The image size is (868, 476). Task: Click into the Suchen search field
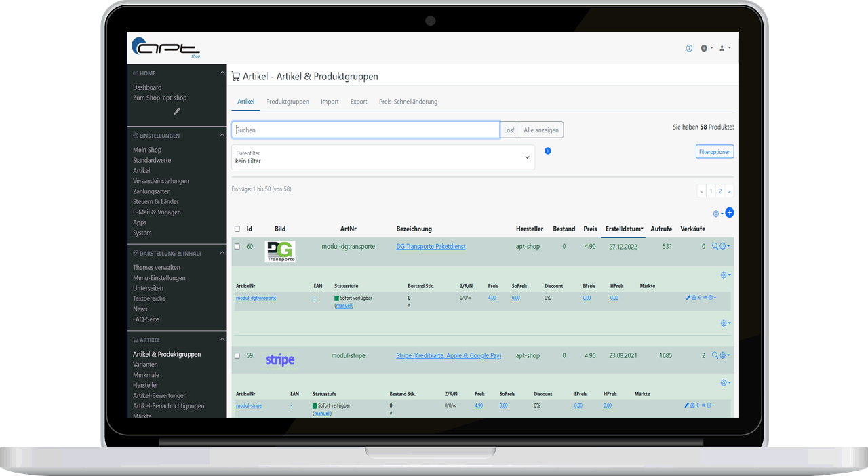366,130
